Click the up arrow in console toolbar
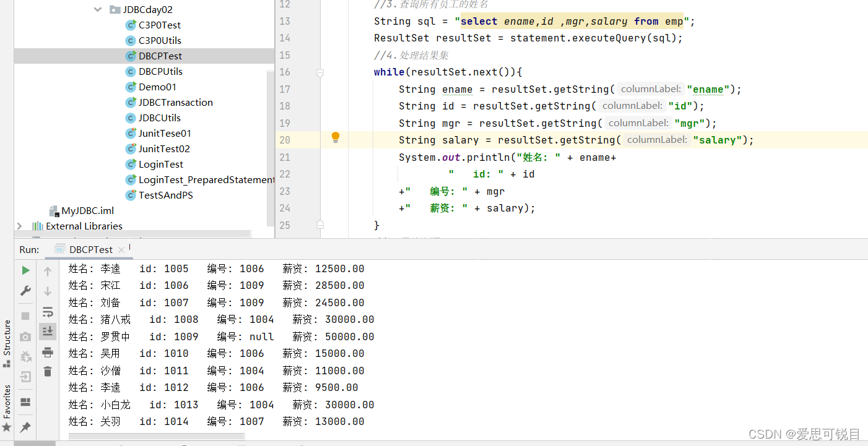This screenshot has width=868, height=446. 48,271
